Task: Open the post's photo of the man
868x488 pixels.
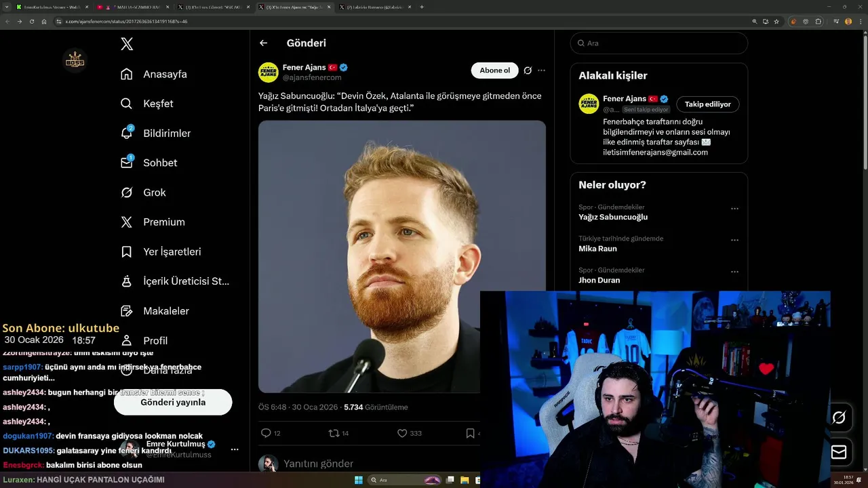Action: click(x=402, y=257)
